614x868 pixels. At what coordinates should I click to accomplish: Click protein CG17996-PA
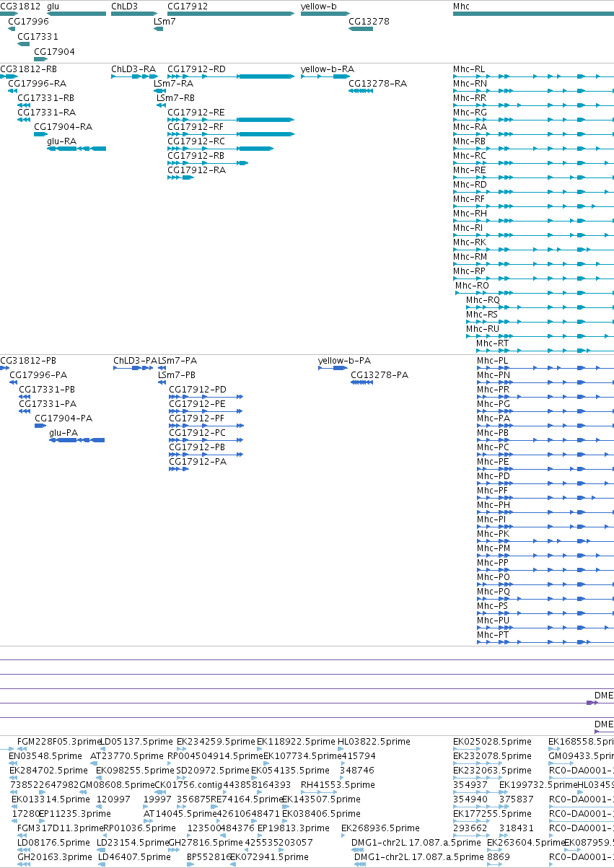(x=38, y=375)
